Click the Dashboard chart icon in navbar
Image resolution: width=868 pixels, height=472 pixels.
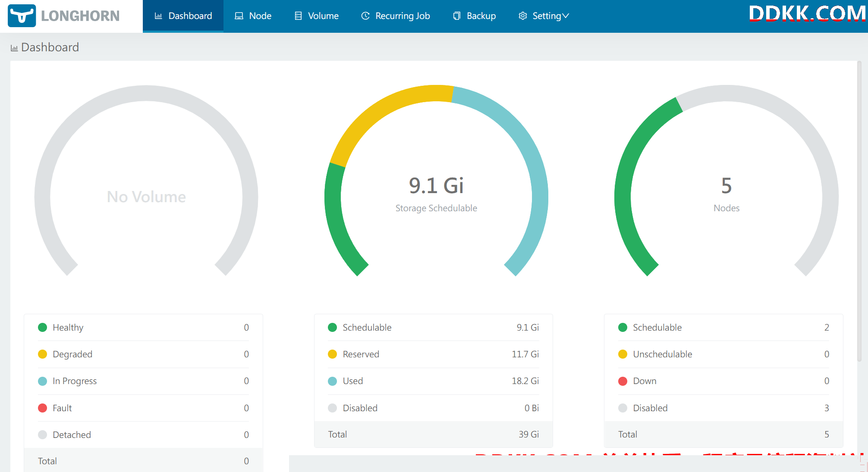[158, 16]
